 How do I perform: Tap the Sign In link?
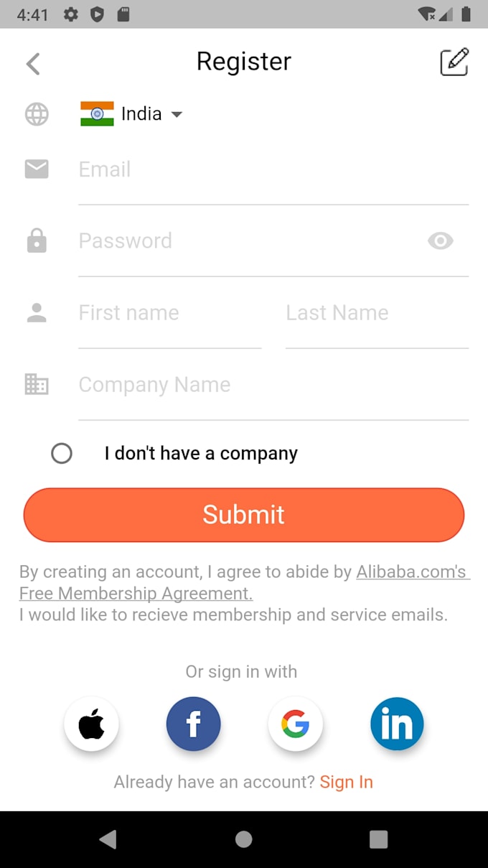click(346, 782)
